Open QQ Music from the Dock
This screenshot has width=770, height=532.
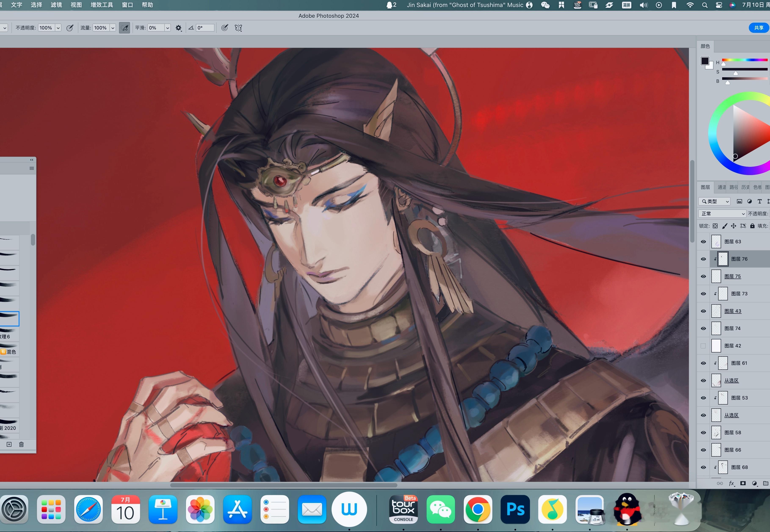click(x=552, y=509)
